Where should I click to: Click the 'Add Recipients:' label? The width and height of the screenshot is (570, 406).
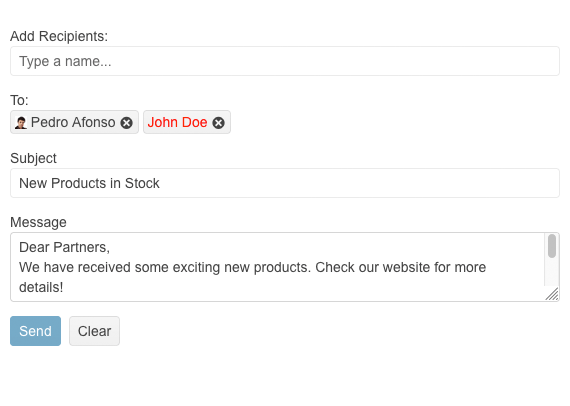click(x=59, y=36)
